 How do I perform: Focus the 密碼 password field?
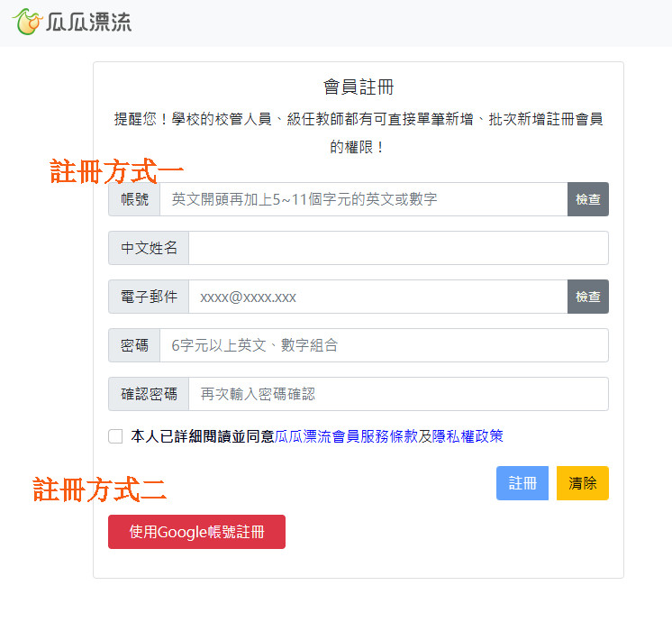[383, 345]
